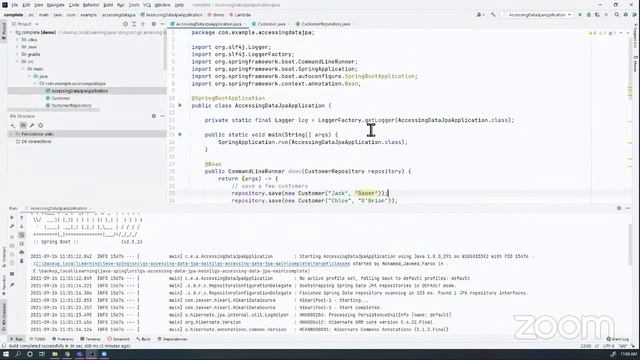The image size is (640, 360).
Task: Print console output using printer icon
Action: coord(22,252)
